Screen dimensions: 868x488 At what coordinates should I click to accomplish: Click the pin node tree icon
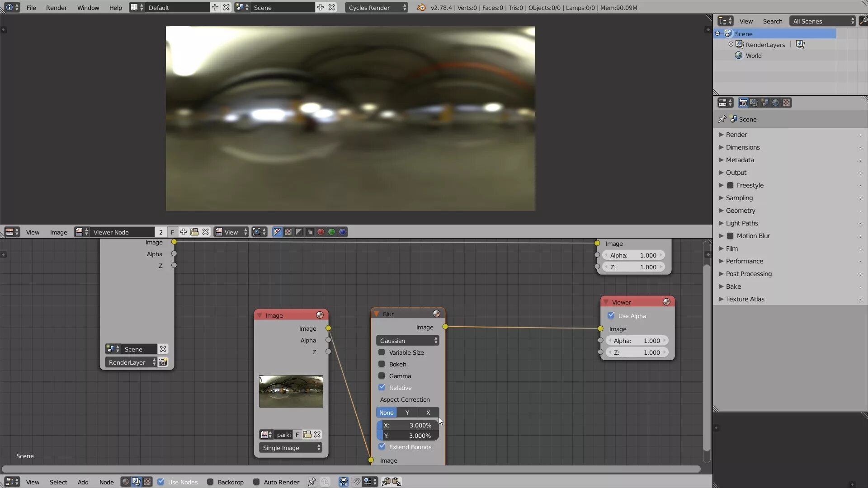pos(311,482)
